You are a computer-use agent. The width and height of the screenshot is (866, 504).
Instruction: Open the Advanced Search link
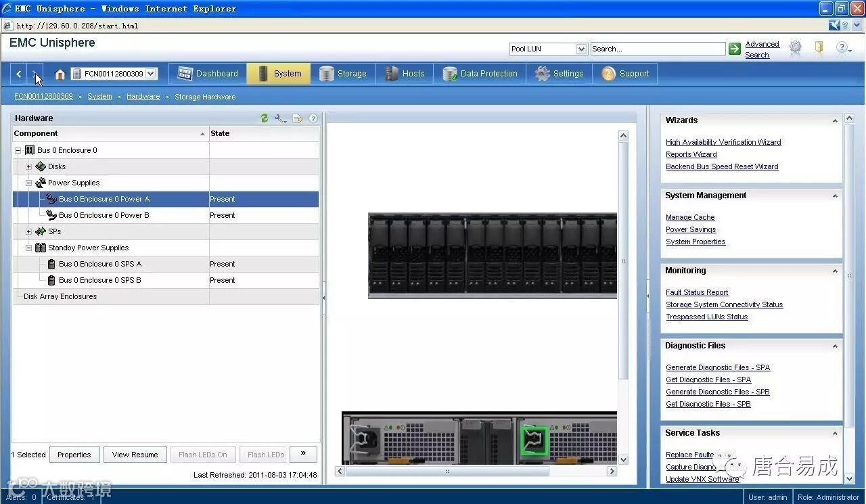[x=762, y=49]
